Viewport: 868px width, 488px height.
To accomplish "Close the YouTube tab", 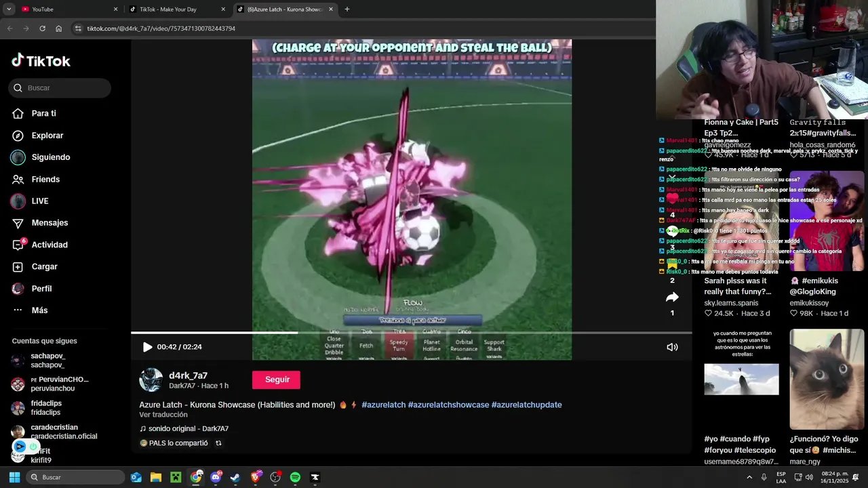I will point(115,9).
